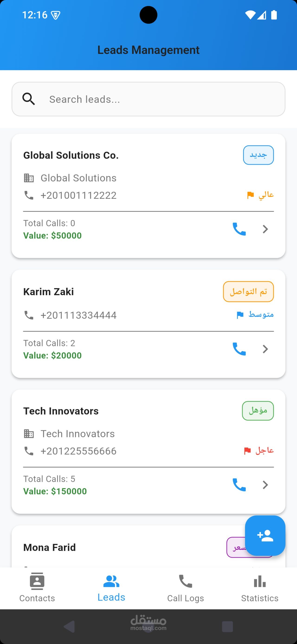
Task: Call Tech Innovators using blue phone icon
Action: [x=239, y=485]
